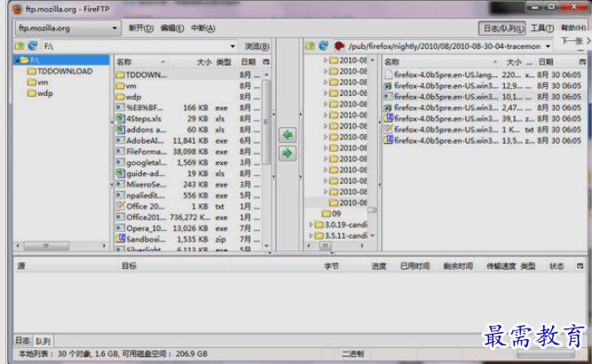The image size is (592, 364).
Task: Click the 下一条 next button
Action: [x=572, y=41]
